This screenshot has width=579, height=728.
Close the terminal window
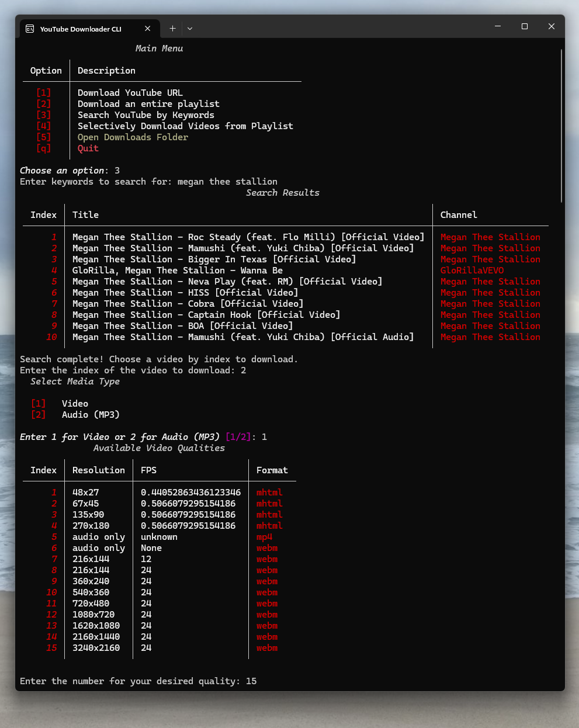(x=551, y=26)
